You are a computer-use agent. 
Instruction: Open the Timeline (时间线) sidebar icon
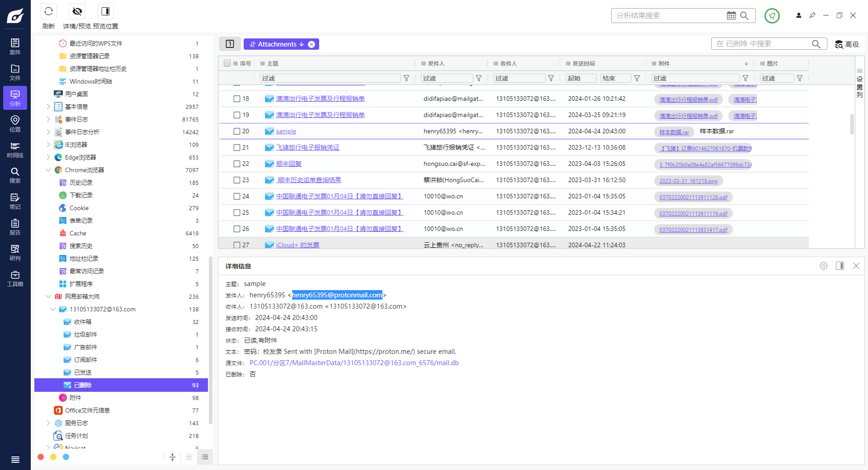click(15, 150)
